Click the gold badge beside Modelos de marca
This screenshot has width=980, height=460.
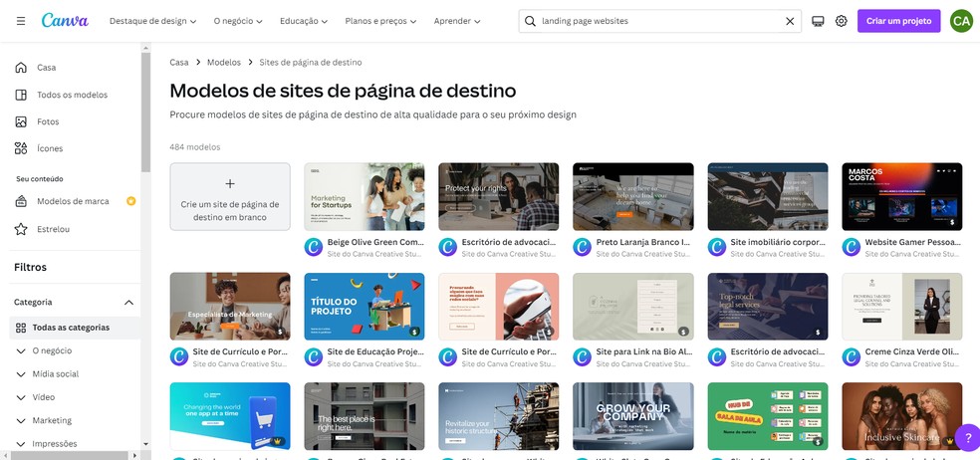coord(131,201)
